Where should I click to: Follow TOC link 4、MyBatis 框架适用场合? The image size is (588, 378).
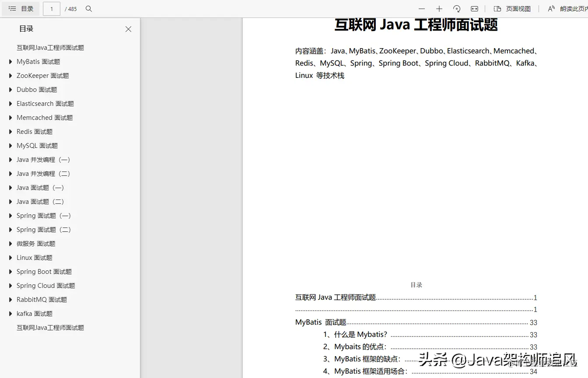tap(430, 371)
